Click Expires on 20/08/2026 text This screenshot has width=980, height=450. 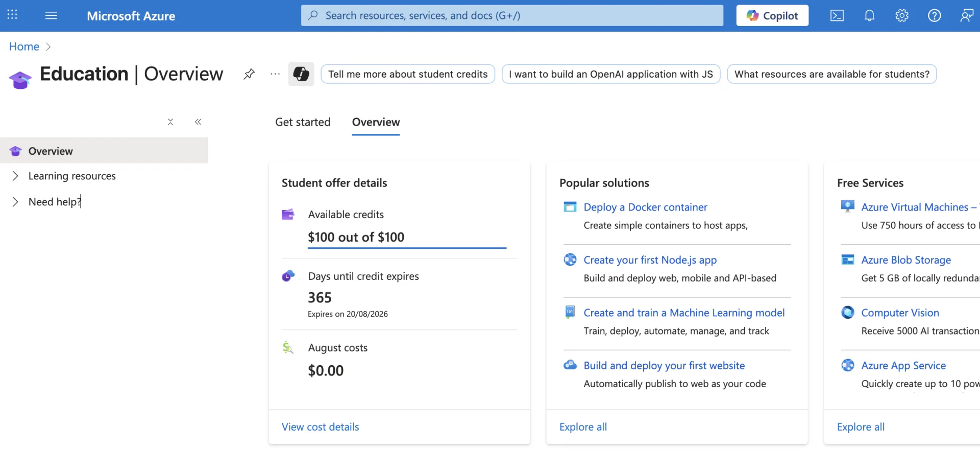coord(348,314)
